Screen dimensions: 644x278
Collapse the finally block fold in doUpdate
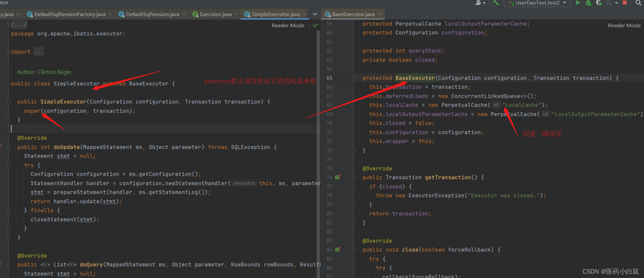pos(9,211)
